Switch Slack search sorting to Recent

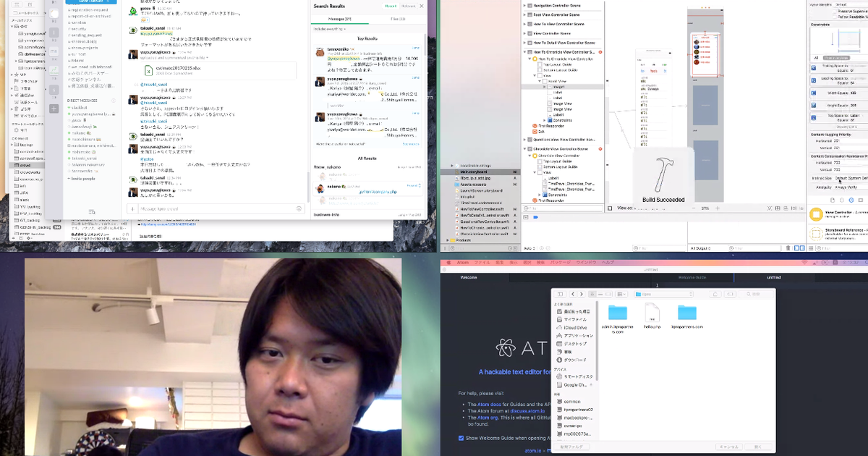click(x=391, y=6)
